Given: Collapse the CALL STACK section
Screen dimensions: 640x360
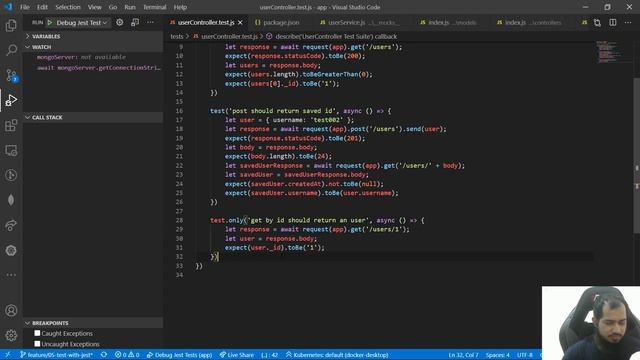Looking at the screenshot, I should coord(93,117).
